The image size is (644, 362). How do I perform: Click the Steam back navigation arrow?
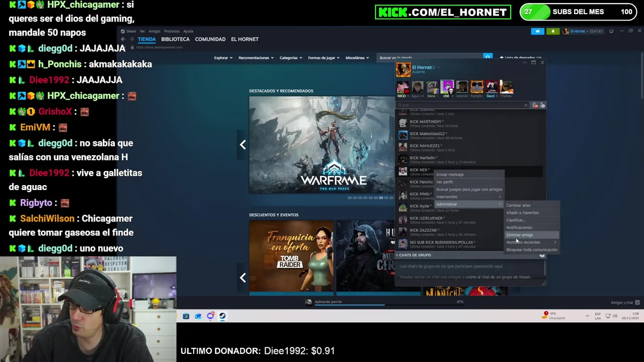pos(123,39)
